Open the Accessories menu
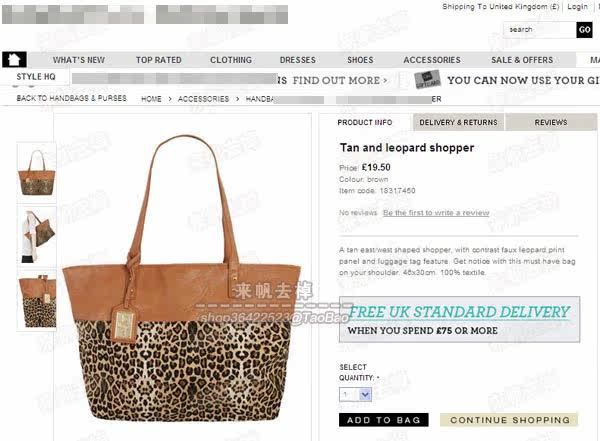The image size is (600, 441). point(432,60)
